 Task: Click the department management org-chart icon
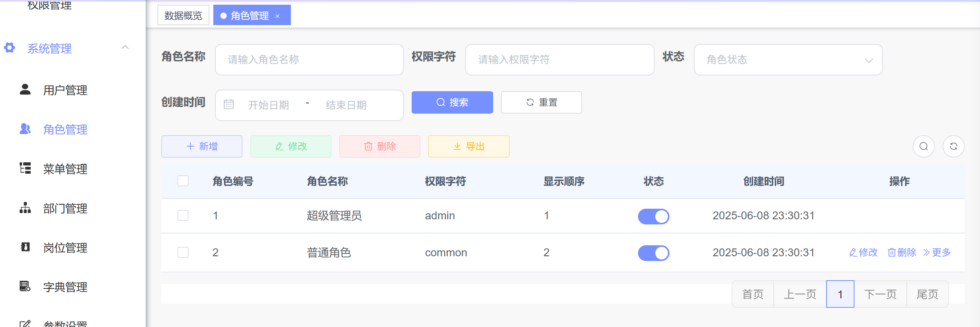click(x=25, y=208)
